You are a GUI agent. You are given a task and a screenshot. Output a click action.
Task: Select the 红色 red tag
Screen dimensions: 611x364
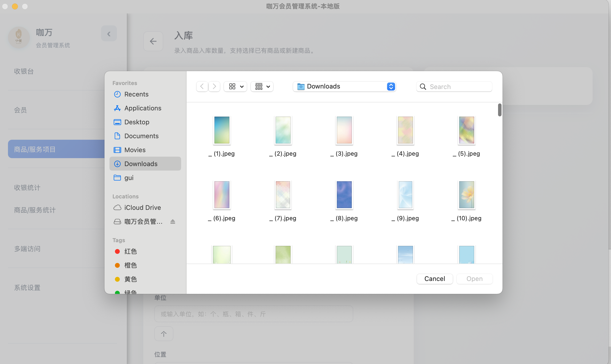(x=130, y=251)
